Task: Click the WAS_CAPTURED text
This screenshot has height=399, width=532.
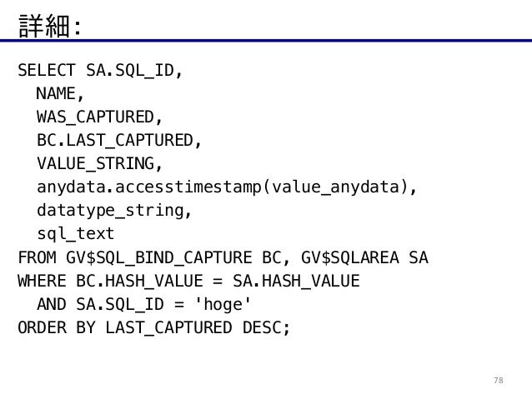Action: point(96,117)
